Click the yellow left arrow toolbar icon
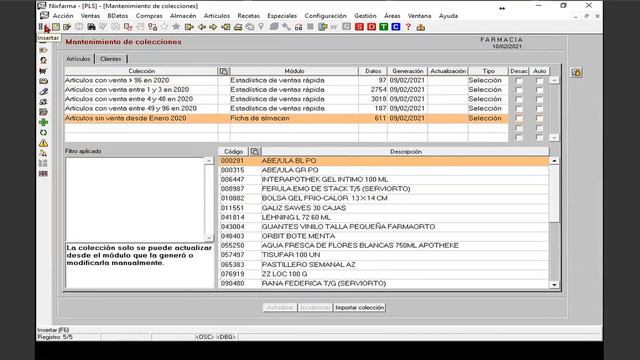This screenshot has width=640, height=360. 202,27
